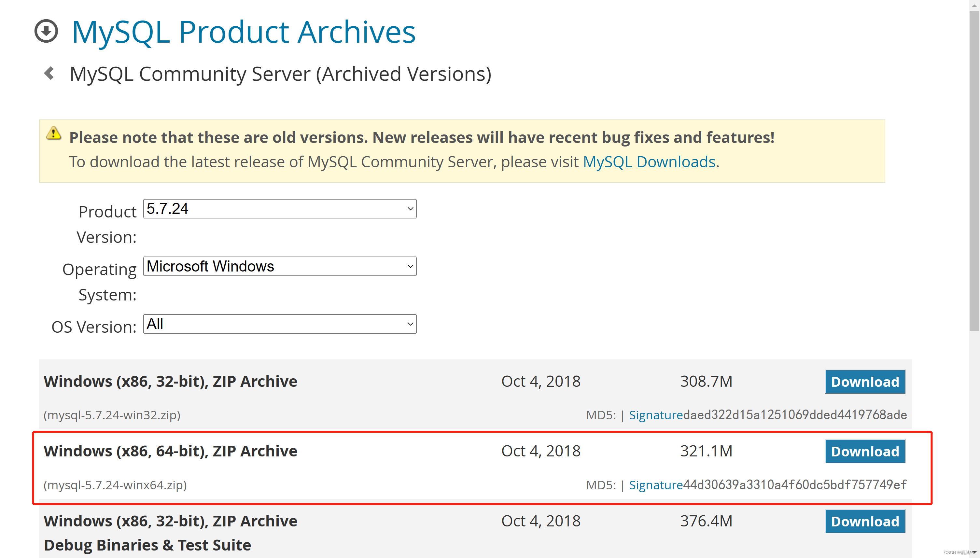Screen dimensions: 980x558
Task: Click MD5 hash ending 4419768ade
Action: pyautogui.click(x=795, y=415)
